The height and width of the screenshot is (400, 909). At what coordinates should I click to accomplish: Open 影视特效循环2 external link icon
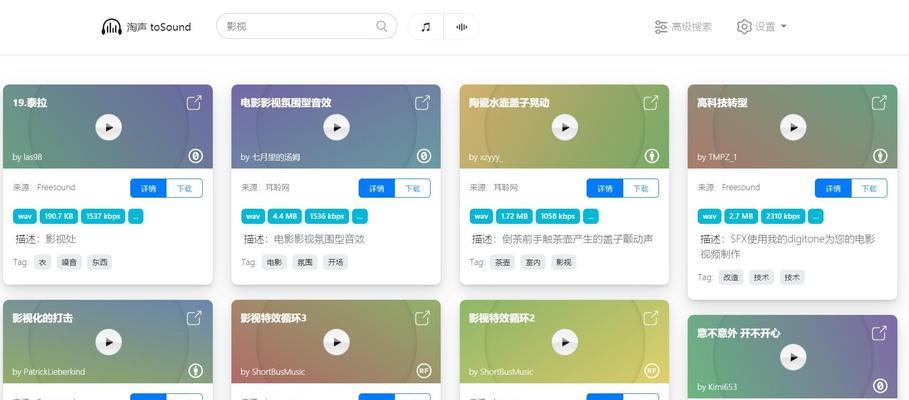point(651,318)
